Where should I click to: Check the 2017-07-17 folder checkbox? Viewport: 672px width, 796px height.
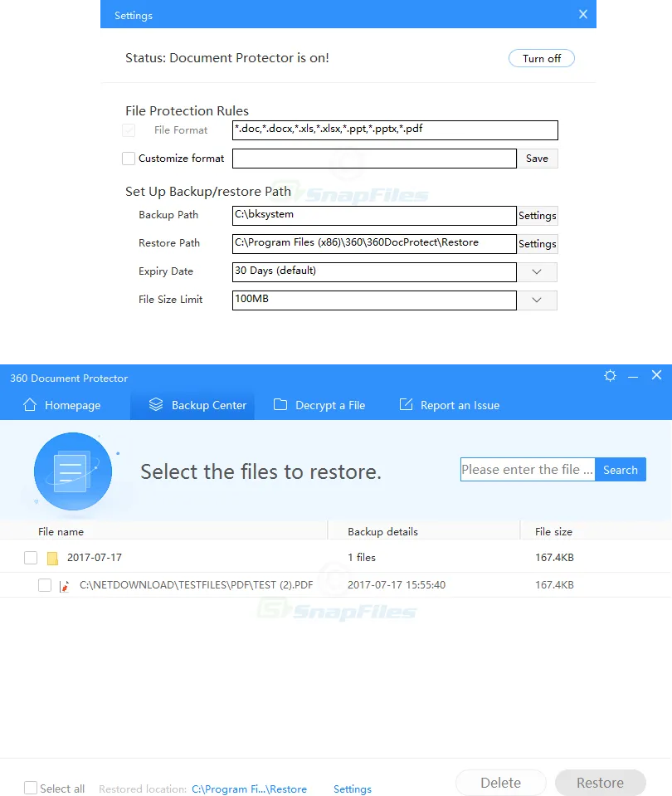pos(31,558)
